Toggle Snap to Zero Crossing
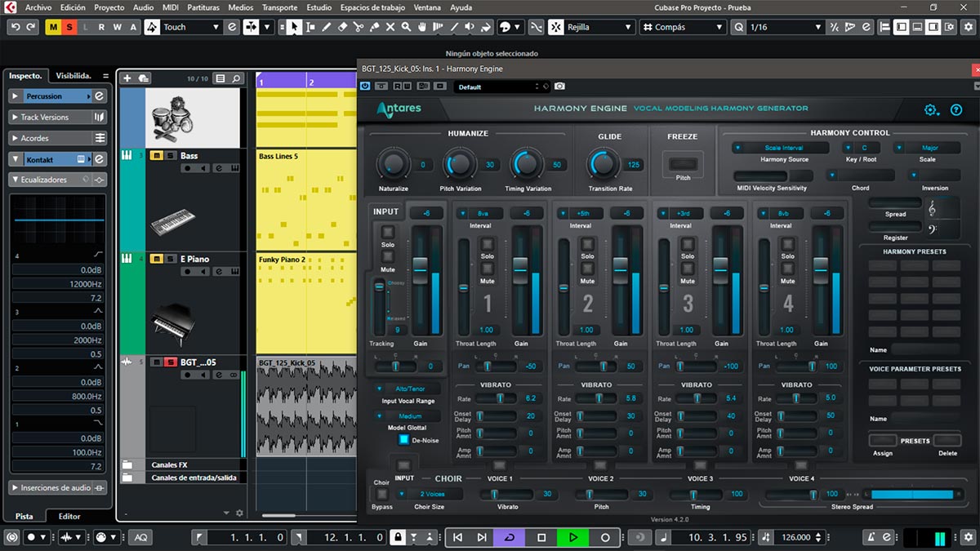Image resolution: width=980 pixels, height=551 pixels. 536,27
